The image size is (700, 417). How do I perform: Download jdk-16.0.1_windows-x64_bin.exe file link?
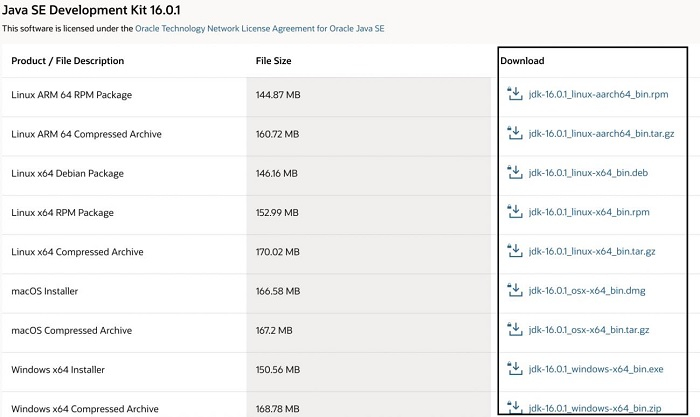[x=596, y=369]
